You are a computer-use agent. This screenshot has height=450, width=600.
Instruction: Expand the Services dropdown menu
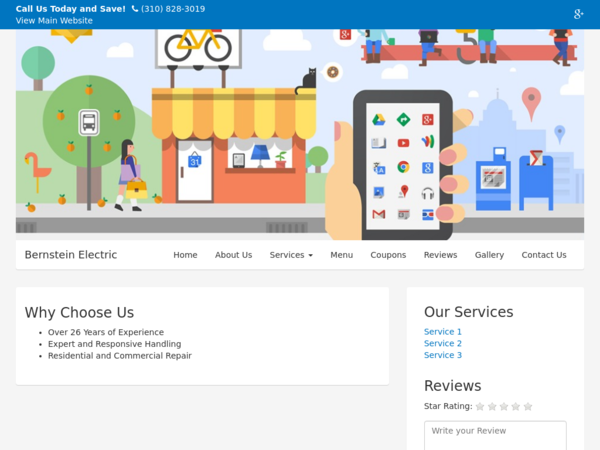[291, 255]
